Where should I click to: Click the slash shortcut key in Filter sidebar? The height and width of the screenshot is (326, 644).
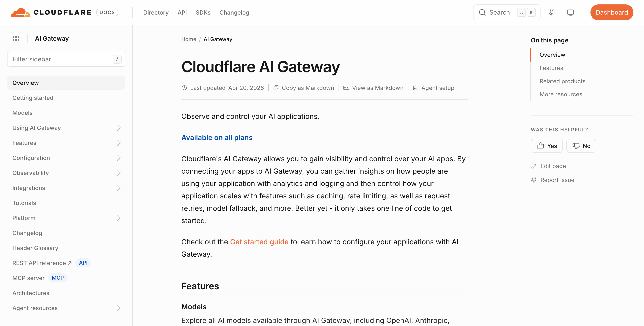(x=117, y=59)
